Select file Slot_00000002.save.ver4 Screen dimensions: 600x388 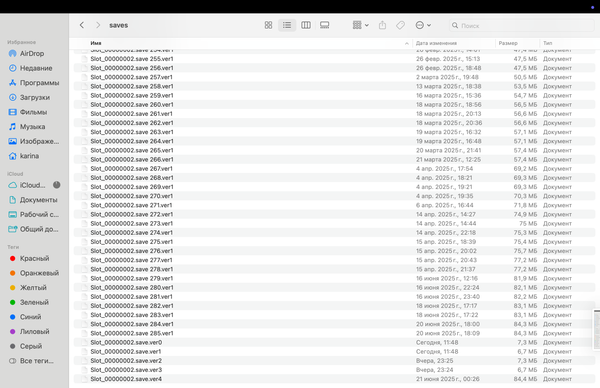(x=334, y=379)
